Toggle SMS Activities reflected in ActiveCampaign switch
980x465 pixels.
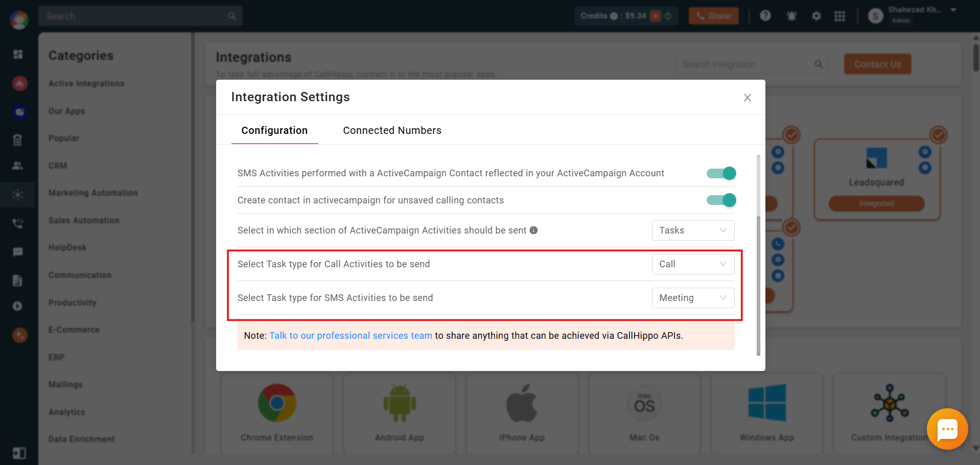[721, 173]
